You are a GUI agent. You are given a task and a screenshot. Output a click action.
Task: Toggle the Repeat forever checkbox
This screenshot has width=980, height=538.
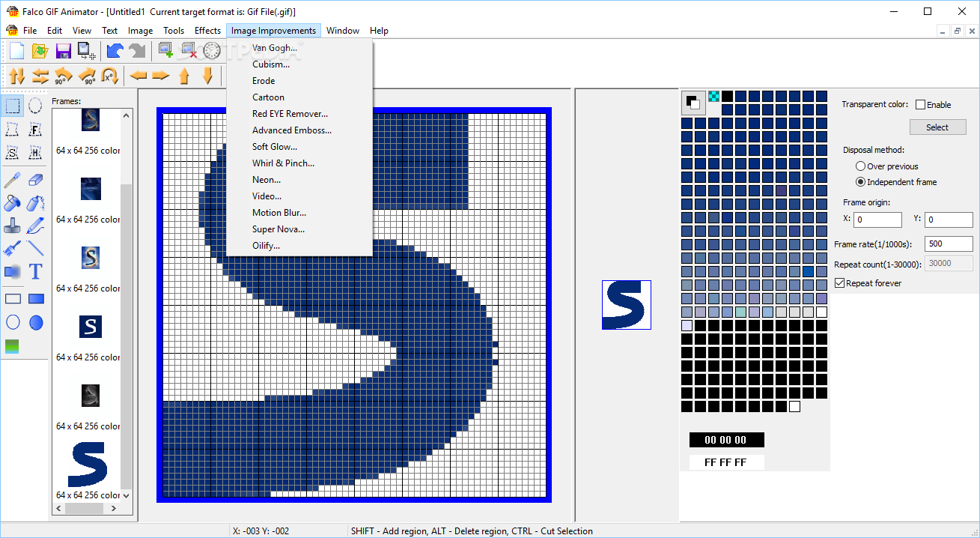pyautogui.click(x=839, y=283)
